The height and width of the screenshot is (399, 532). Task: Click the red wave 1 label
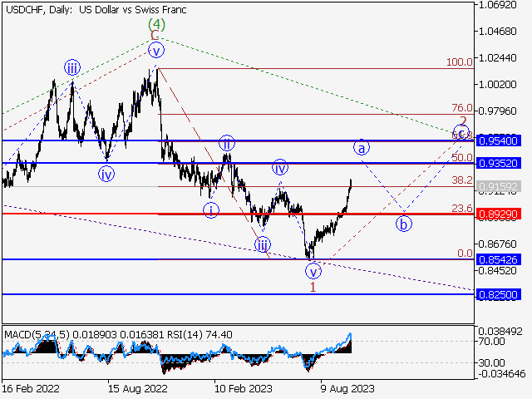click(313, 287)
